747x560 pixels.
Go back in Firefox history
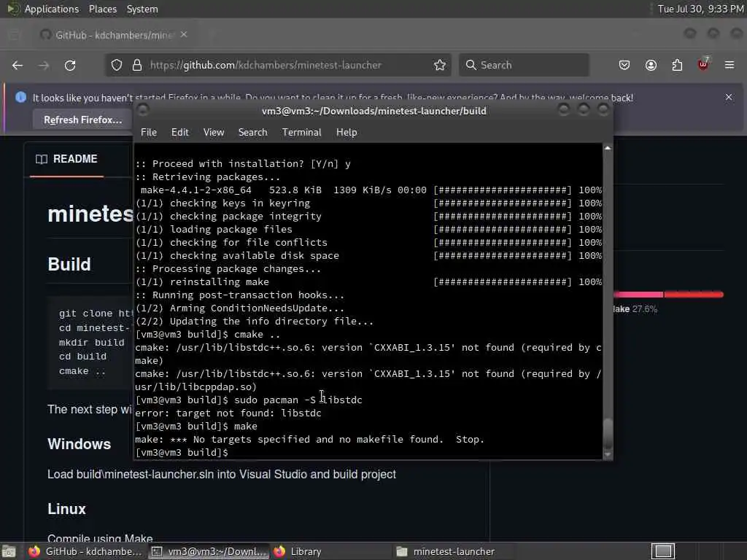[x=18, y=65]
